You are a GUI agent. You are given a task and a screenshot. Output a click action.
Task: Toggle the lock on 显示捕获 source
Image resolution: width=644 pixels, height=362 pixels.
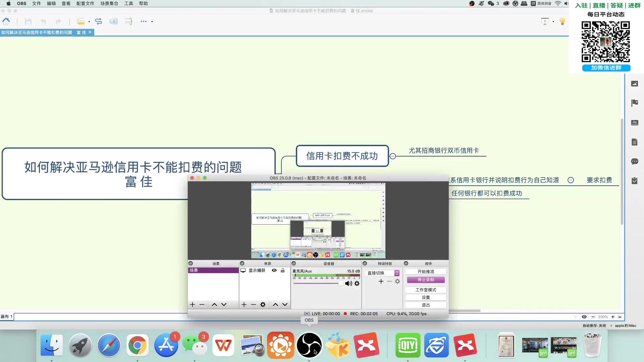click(282, 270)
